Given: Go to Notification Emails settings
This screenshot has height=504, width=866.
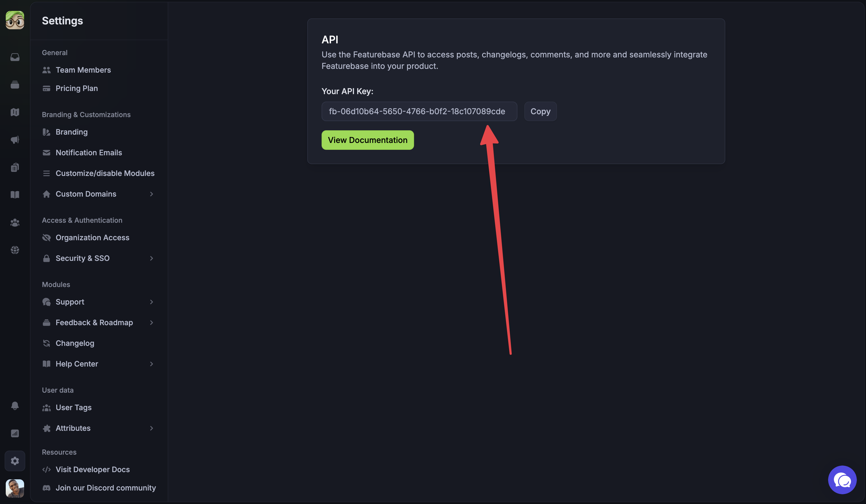Looking at the screenshot, I should point(89,152).
